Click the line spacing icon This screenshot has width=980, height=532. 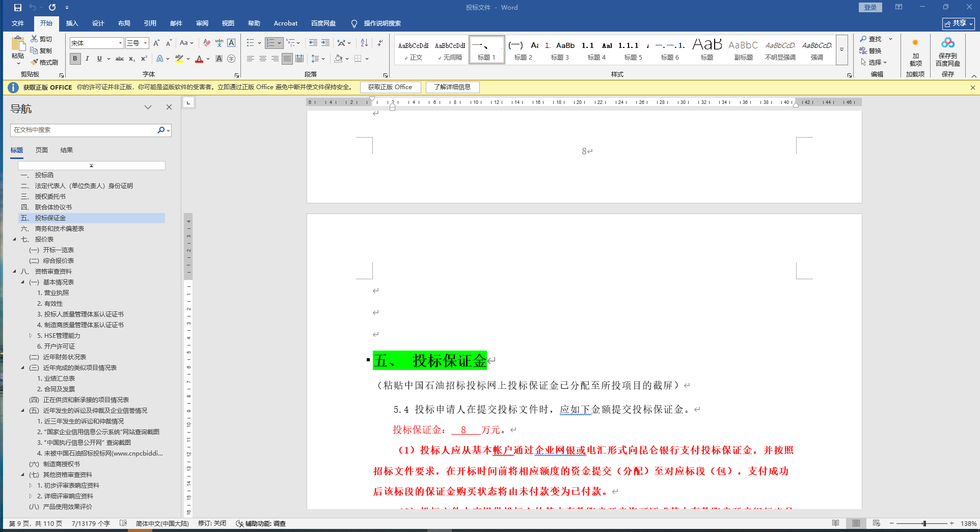pyautogui.click(x=315, y=59)
